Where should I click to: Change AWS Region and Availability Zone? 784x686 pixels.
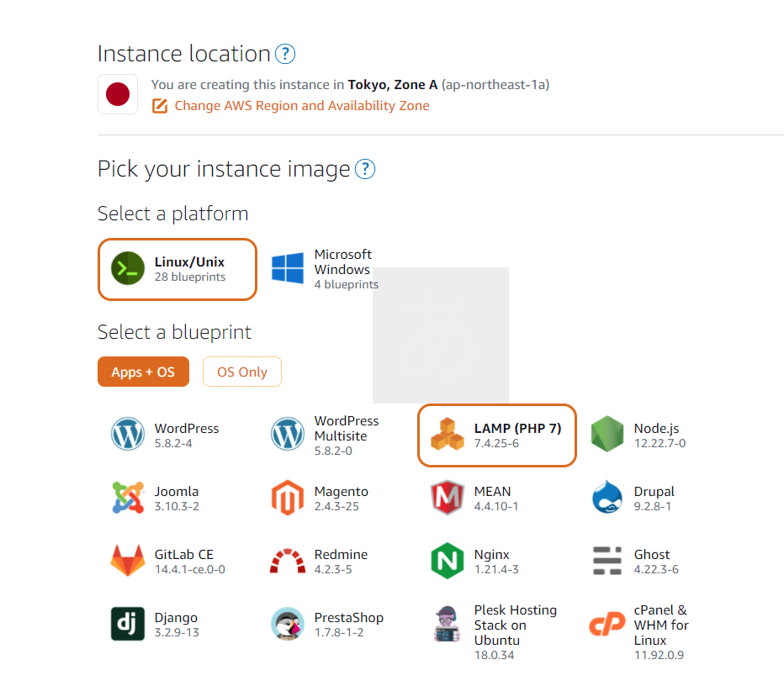[x=301, y=105]
